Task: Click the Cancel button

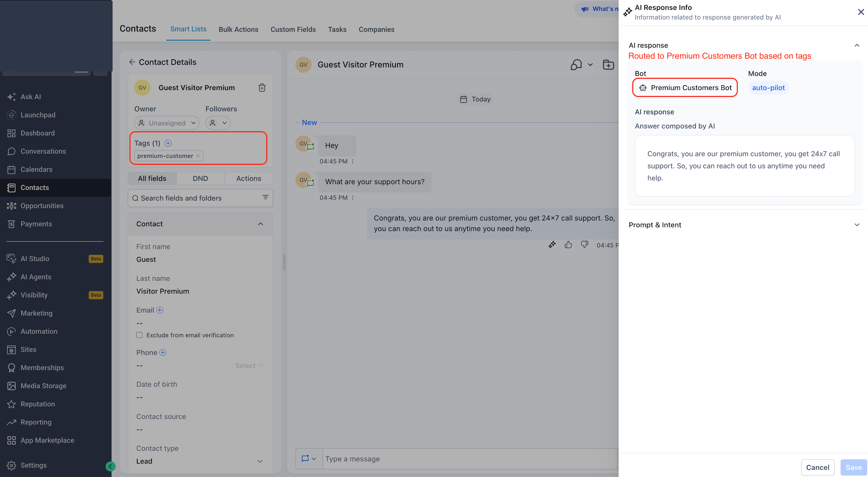Action: point(817,467)
